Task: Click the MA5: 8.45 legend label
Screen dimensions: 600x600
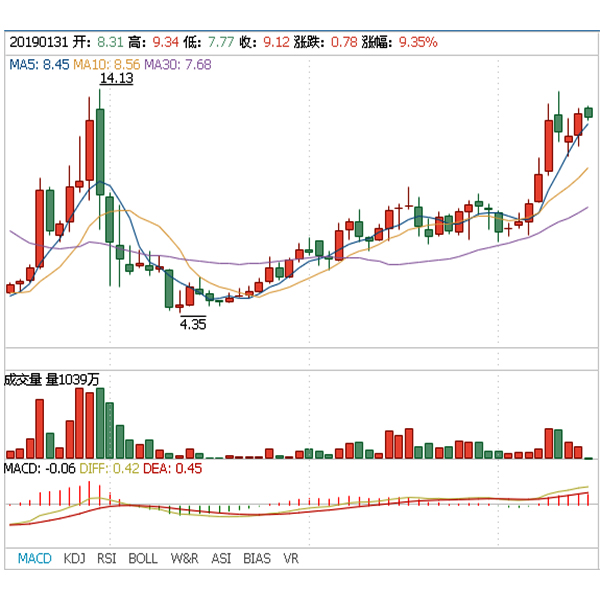Action: 38,64
